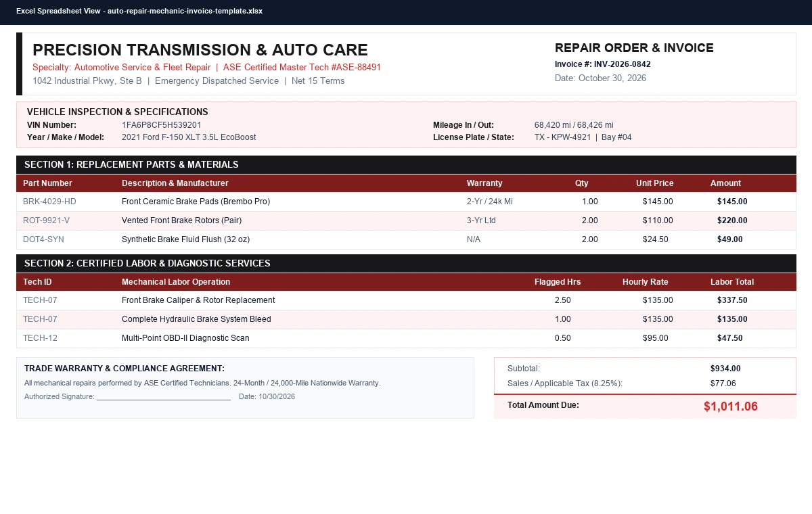812x514 pixels.
Task: Click Multi-Point OBD-II Diagnostic Scan cell
Action: point(185,338)
